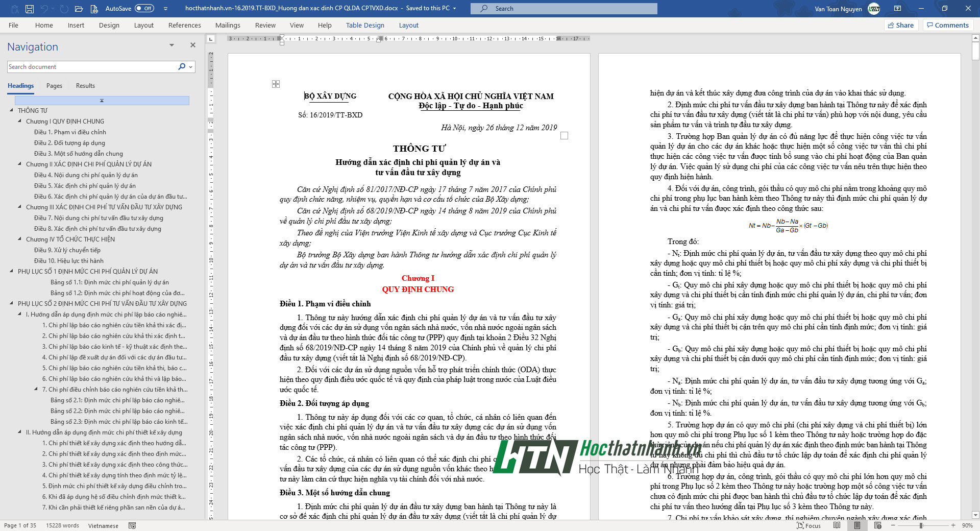
Task: Open Customize Quick Access Toolbar dropdown
Action: [x=165, y=9]
